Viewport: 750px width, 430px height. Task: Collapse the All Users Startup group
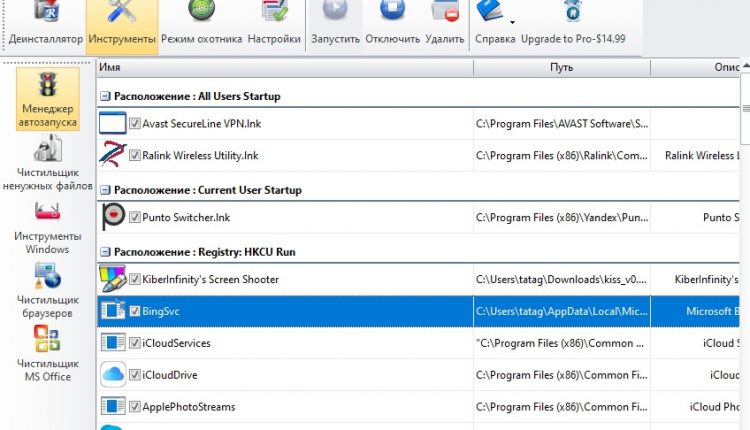[x=105, y=96]
